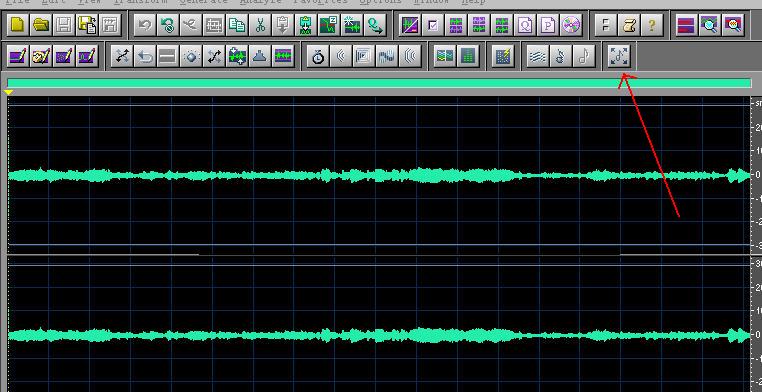Click nested squares echo chamber icon

coord(364,57)
